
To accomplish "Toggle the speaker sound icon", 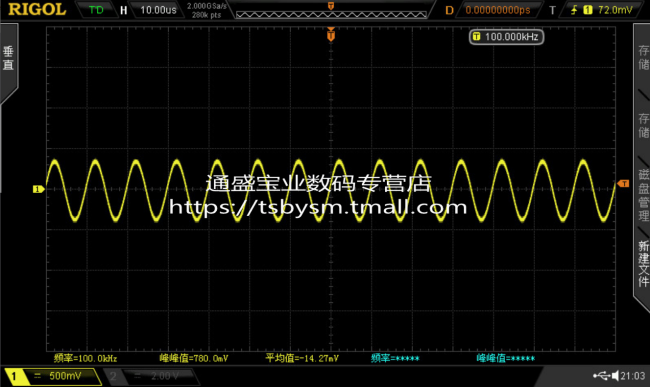I will click(615, 375).
